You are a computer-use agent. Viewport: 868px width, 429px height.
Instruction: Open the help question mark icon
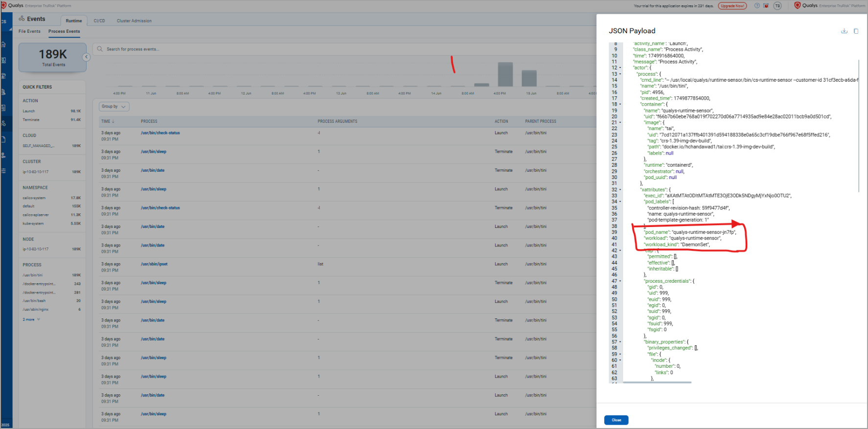click(757, 6)
